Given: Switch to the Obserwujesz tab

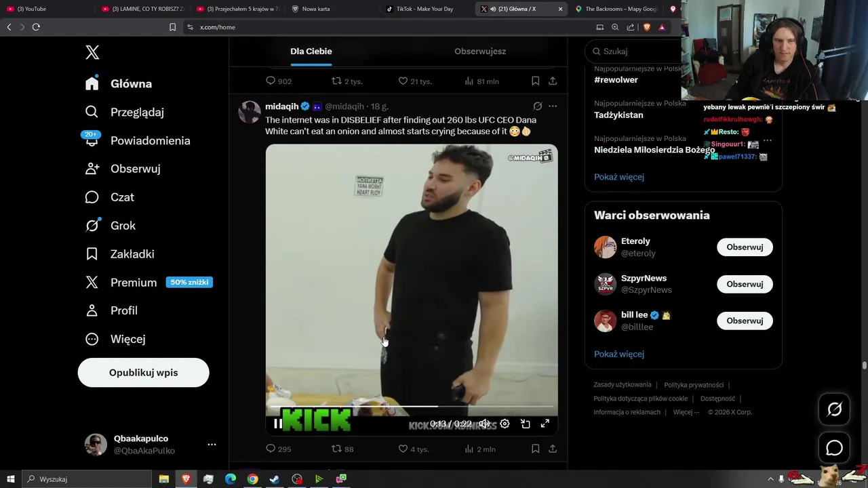Looking at the screenshot, I should click(480, 52).
